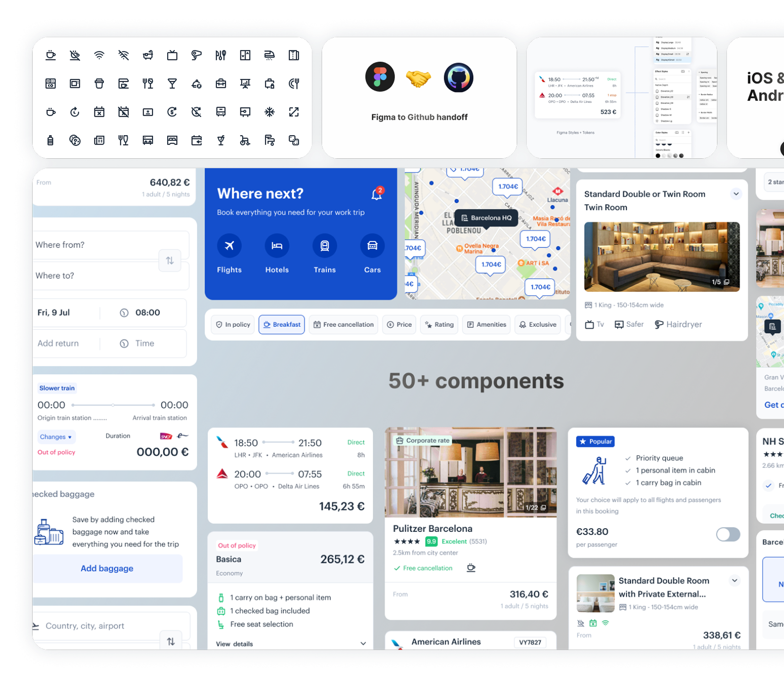
Task: Click the Figma logo icon
Action: click(380, 77)
